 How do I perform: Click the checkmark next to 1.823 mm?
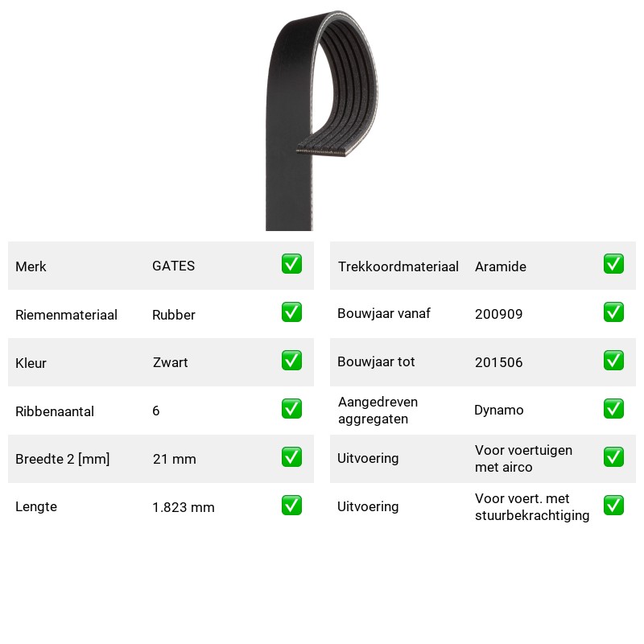point(291,506)
